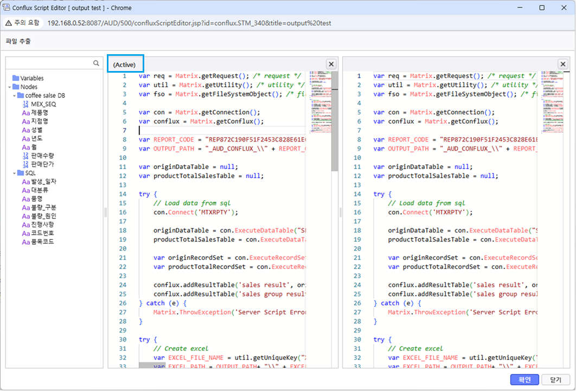Collapse the coffee salse DB folder
This screenshot has width=576, height=392.
[14, 95]
